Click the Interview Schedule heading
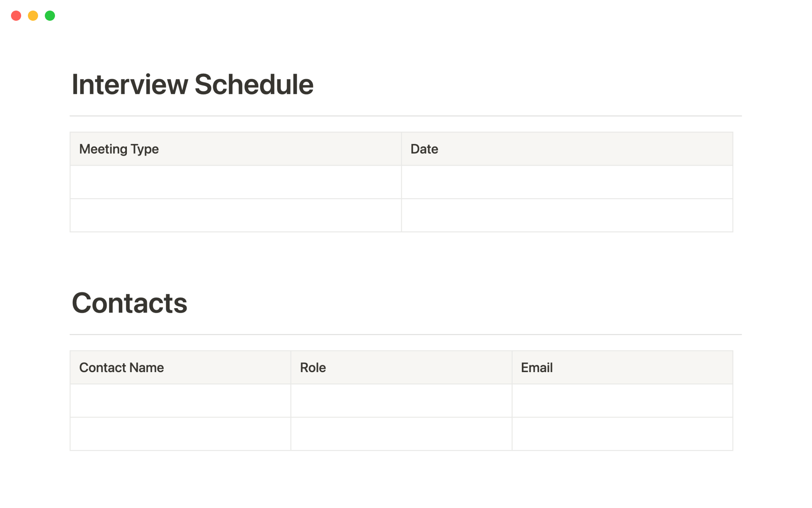812x508 pixels. [192, 84]
